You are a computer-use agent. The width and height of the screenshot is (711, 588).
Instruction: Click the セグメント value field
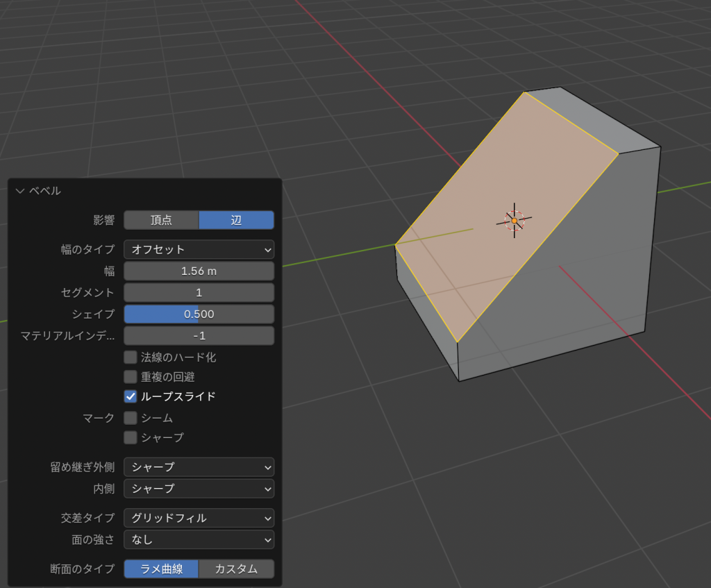(199, 292)
